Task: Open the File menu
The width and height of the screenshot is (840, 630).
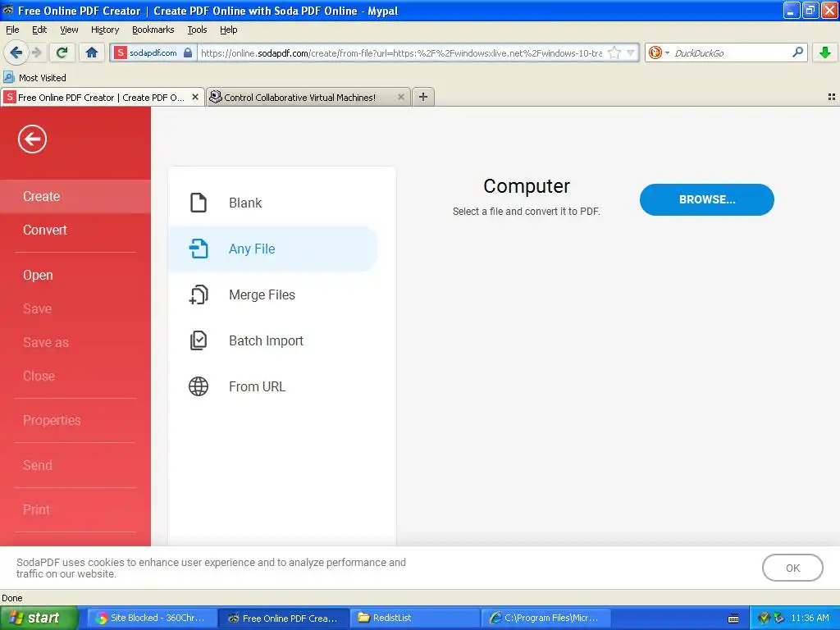Action: (x=12, y=30)
